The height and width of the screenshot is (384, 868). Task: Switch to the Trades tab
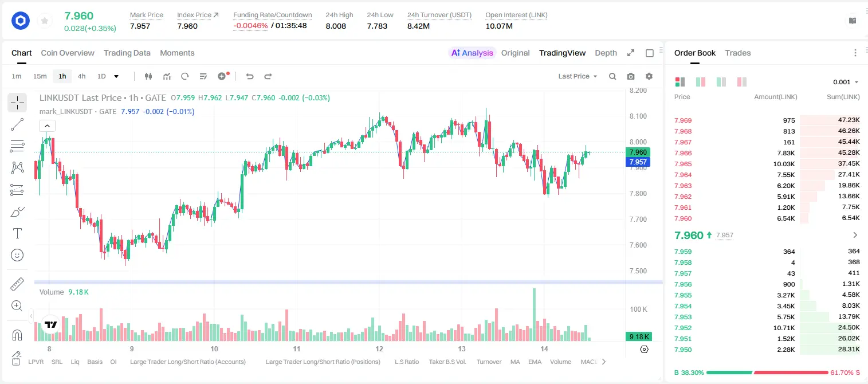point(738,53)
